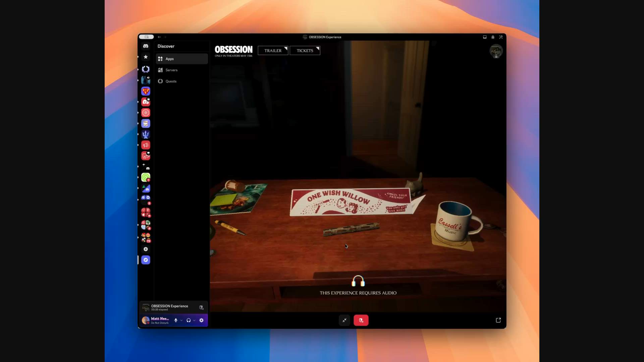Click the OBSESSION Experience activity status
The width and height of the screenshot is (644, 362).
[169, 307]
